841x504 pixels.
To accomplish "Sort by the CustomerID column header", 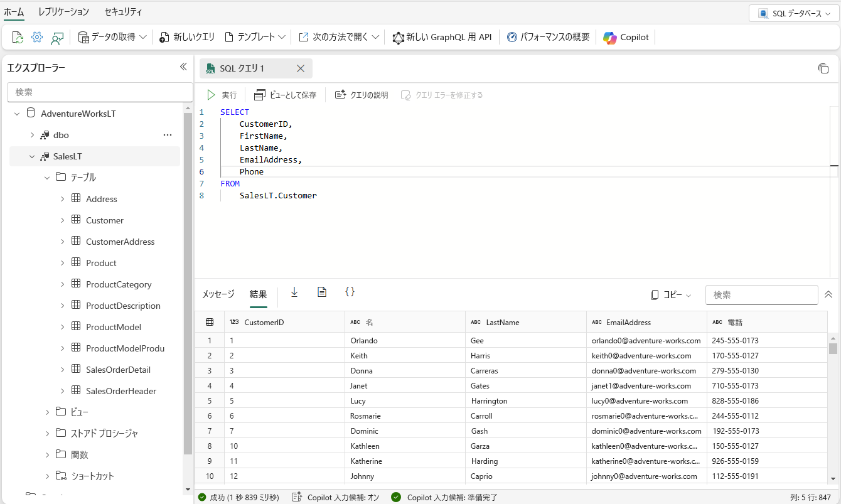I will [284, 322].
